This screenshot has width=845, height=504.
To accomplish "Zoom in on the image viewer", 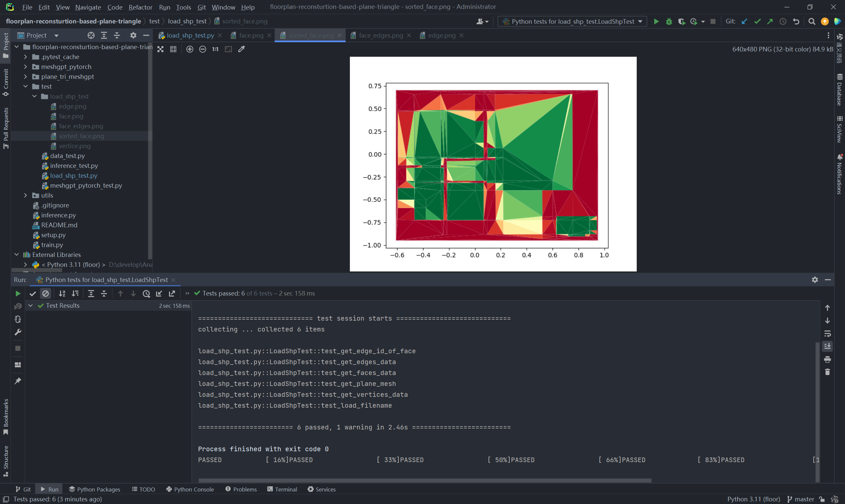I will 189,49.
